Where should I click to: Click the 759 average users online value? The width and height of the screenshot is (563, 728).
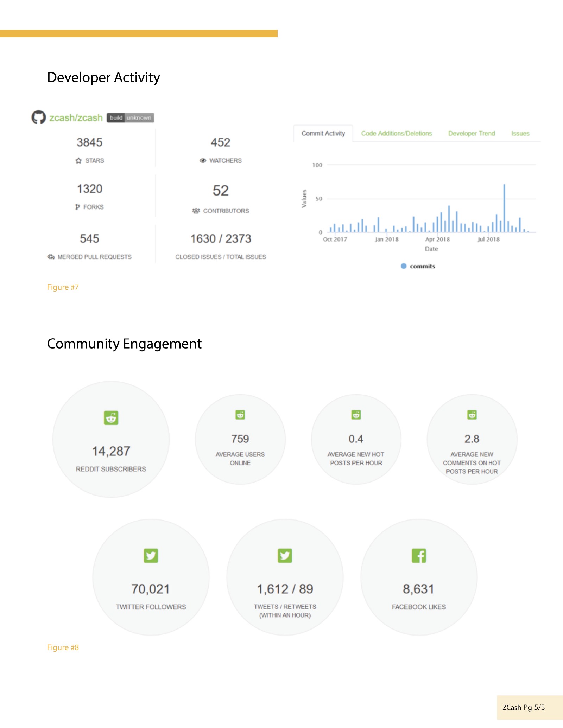coord(240,439)
